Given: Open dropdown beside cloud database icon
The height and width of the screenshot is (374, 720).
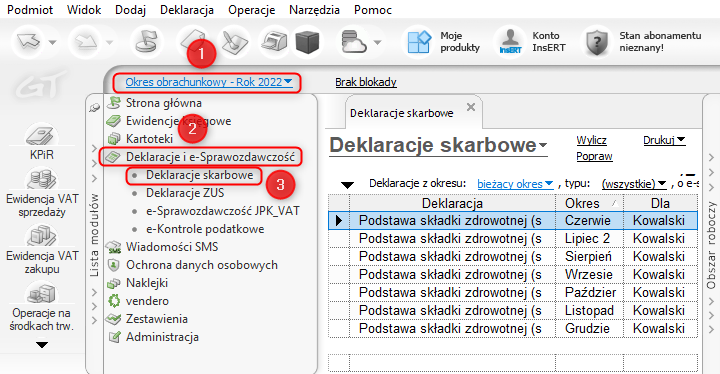Looking at the screenshot, I should pos(377,42).
